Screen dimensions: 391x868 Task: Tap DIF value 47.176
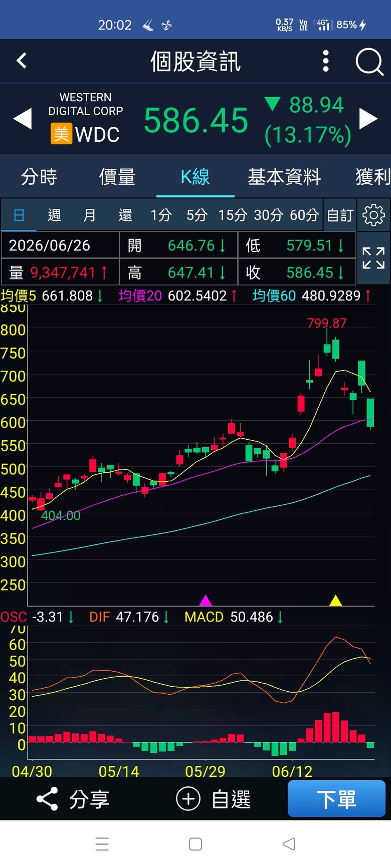[x=137, y=617]
